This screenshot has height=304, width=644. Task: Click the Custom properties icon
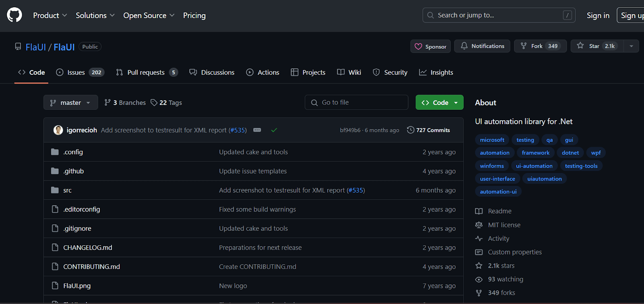coord(479,252)
